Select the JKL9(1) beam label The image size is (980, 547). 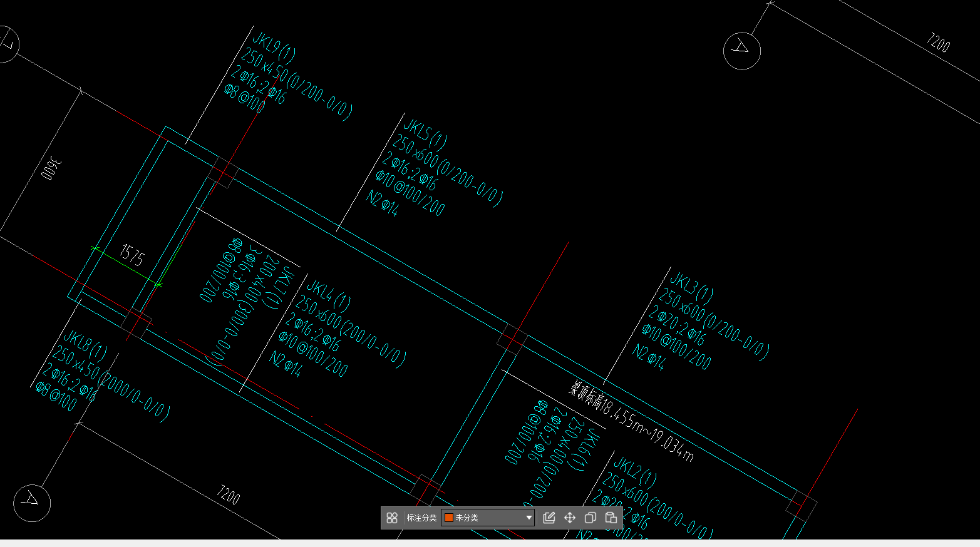pos(274,48)
